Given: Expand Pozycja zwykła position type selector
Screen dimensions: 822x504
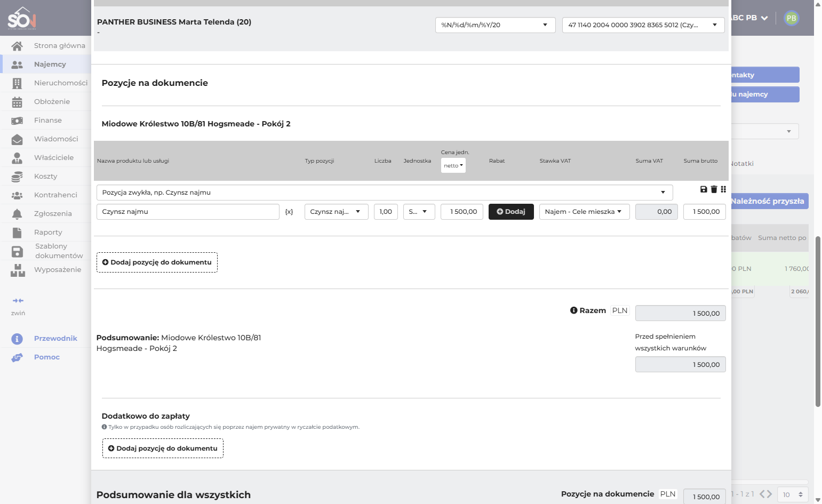Looking at the screenshot, I should 385,193.
